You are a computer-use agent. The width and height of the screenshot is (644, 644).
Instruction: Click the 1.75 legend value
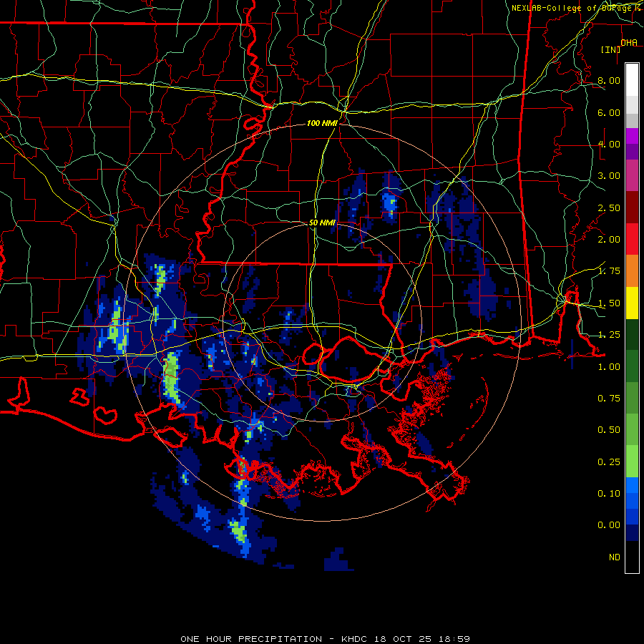click(609, 271)
